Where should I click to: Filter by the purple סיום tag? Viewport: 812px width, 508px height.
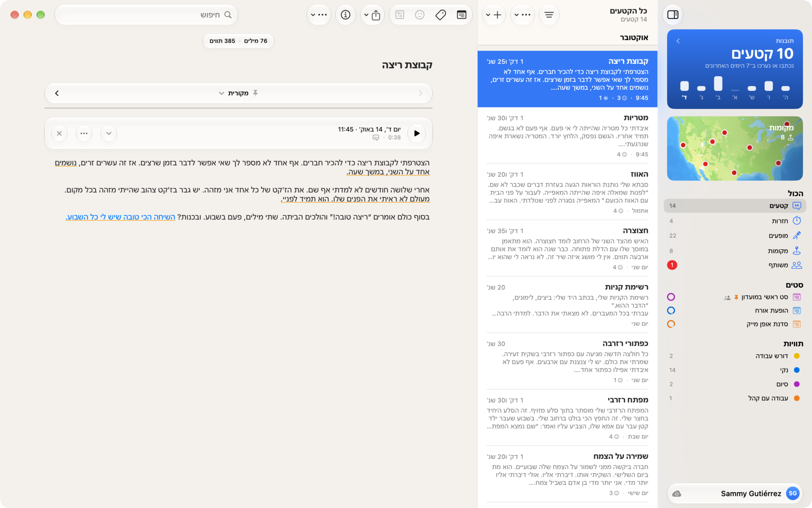tap(735, 384)
